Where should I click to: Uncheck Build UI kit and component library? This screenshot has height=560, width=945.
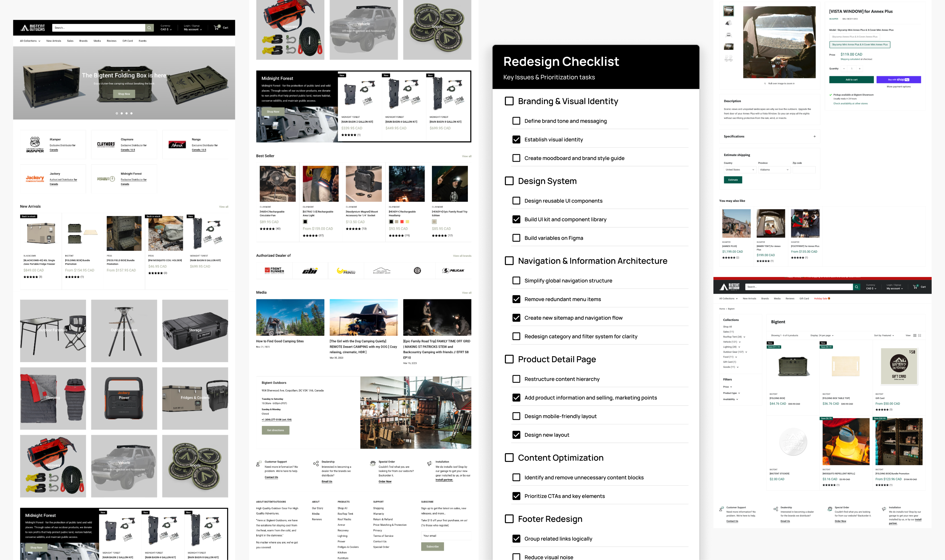pyautogui.click(x=516, y=219)
